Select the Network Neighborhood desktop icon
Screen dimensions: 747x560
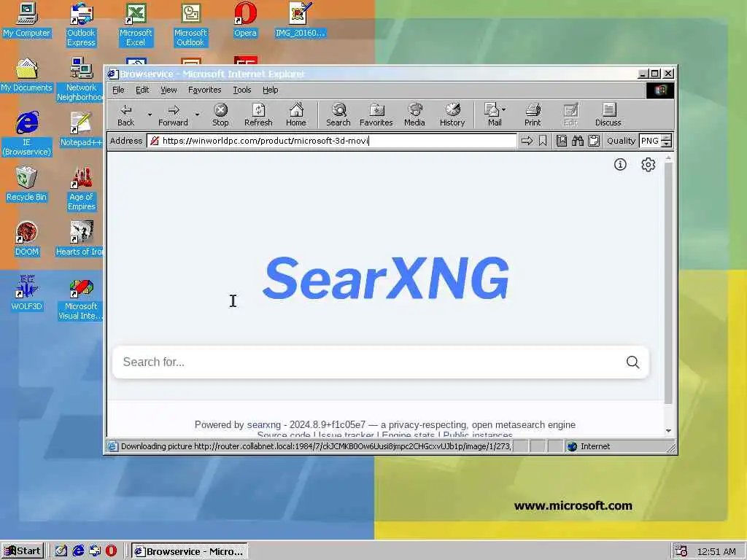coord(81,79)
